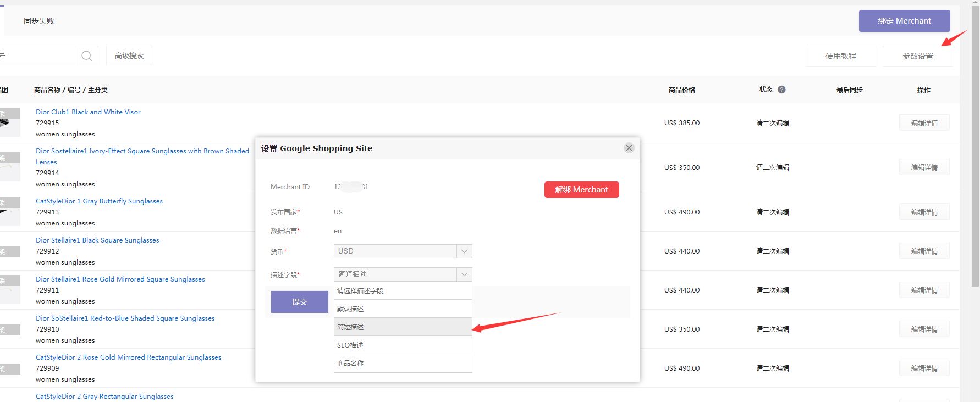Image resolution: width=980 pixels, height=402 pixels.
Task: Choose 简短描述 option
Action: 403,327
